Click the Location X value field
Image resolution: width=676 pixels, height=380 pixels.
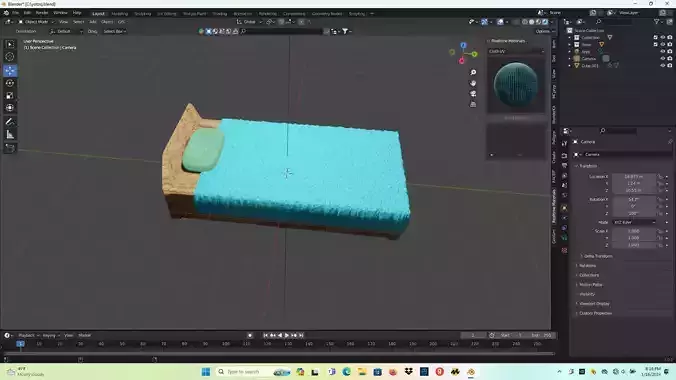[x=633, y=176]
